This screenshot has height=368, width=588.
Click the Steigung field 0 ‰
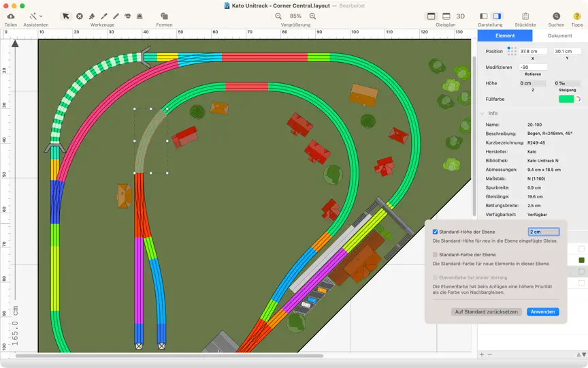(568, 83)
